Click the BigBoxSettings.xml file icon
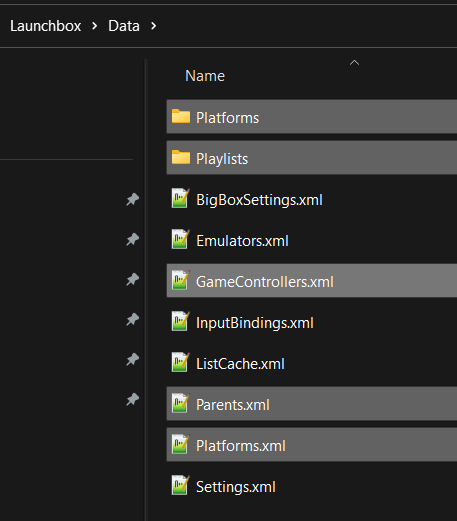 tap(181, 198)
